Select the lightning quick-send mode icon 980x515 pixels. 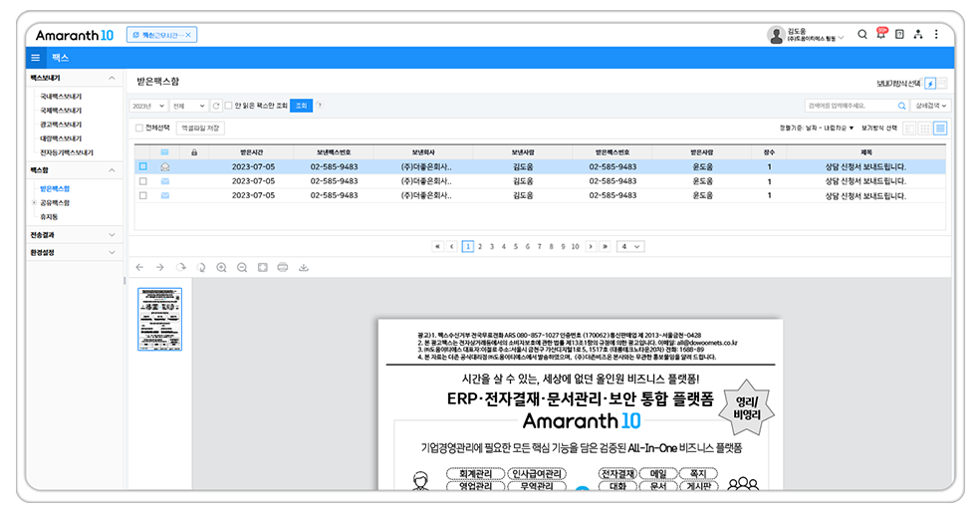click(x=930, y=83)
